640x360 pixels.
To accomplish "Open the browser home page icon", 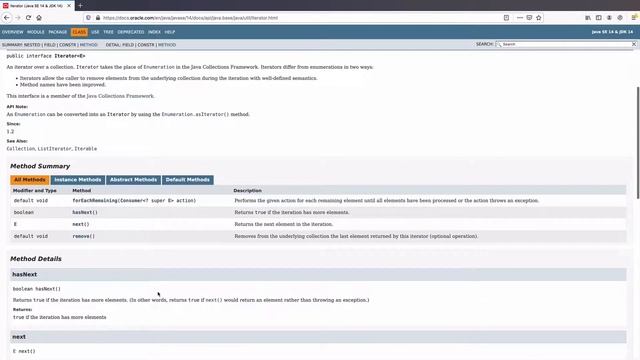I will pos(39,18).
